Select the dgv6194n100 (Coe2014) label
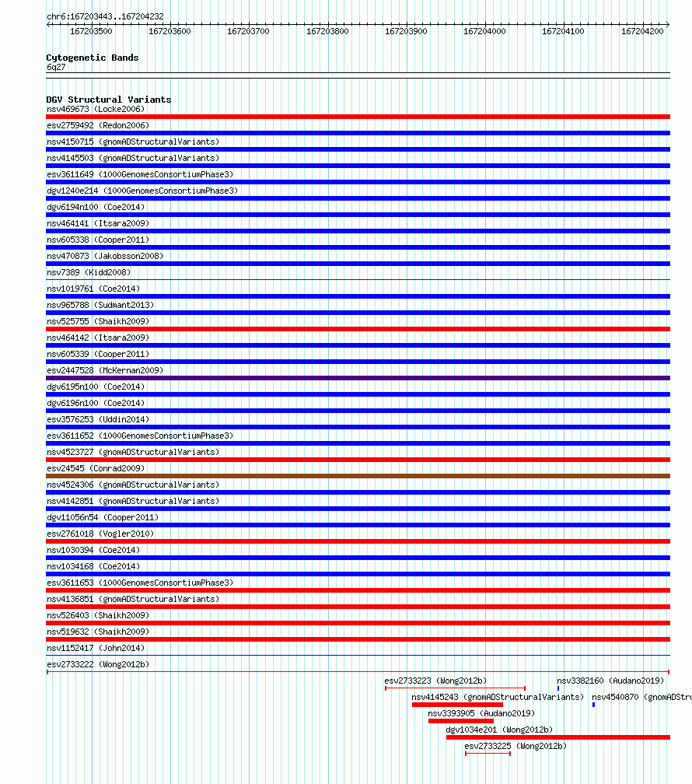Image resolution: width=692 pixels, height=784 pixels. [96, 207]
